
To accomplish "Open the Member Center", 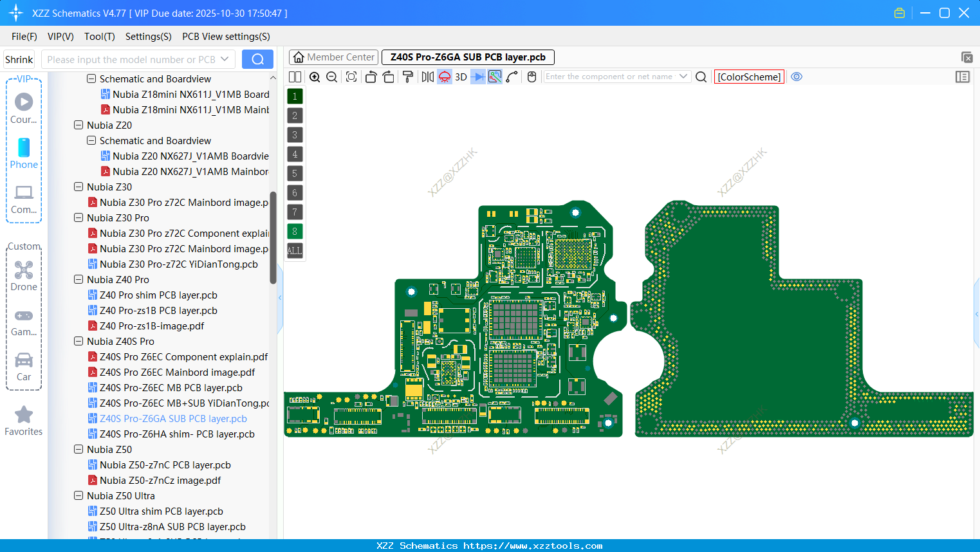I will (333, 57).
